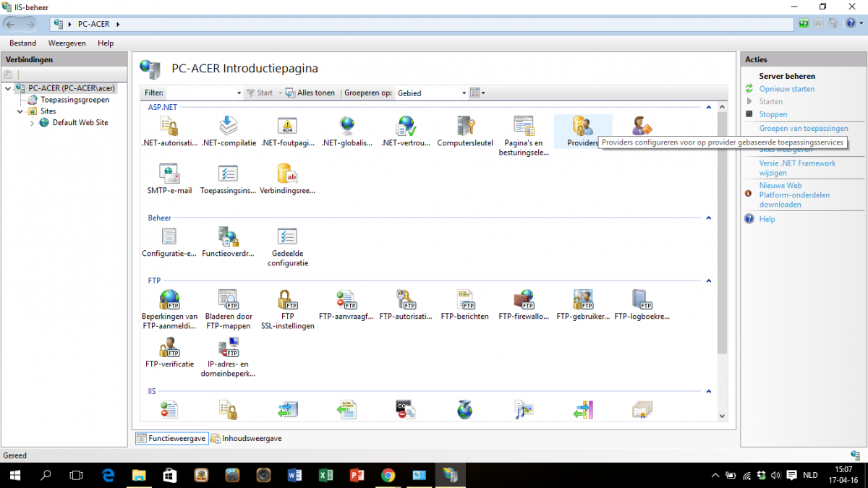Open .NET-foutpagina's feature
The height and width of the screenshot is (488, 868).
(287, 132)
